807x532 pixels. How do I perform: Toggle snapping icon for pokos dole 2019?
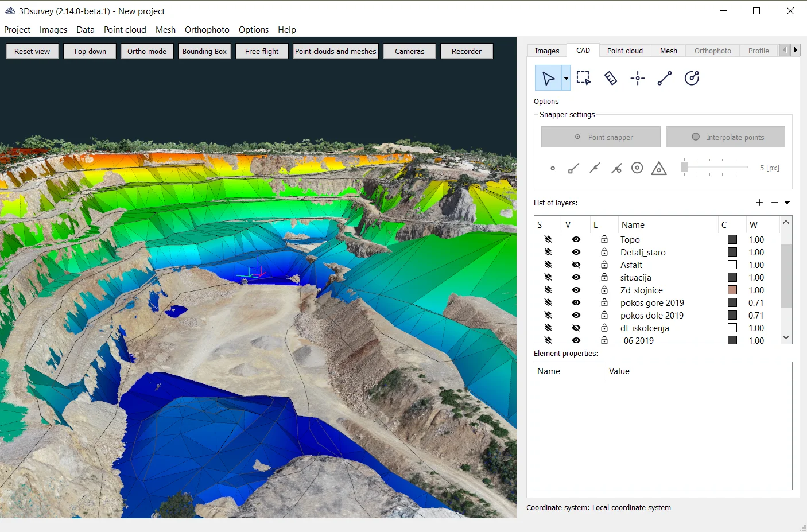click(548, 316)
